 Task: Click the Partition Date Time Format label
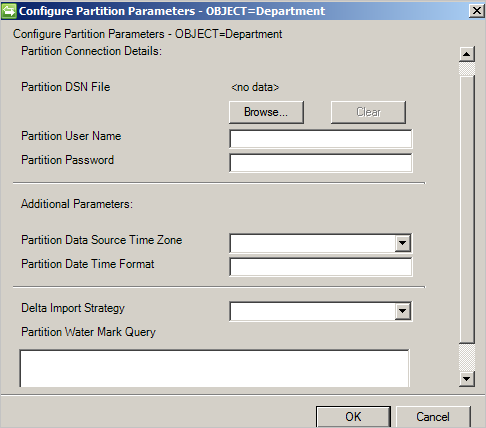coord(88,264)
